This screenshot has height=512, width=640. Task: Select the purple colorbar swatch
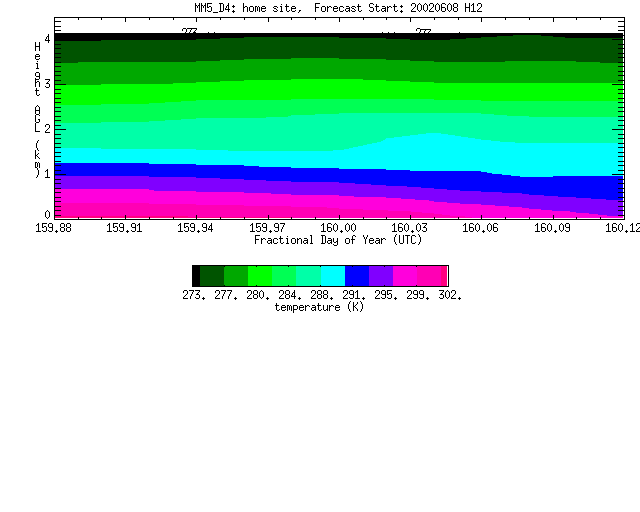point(381,276)
